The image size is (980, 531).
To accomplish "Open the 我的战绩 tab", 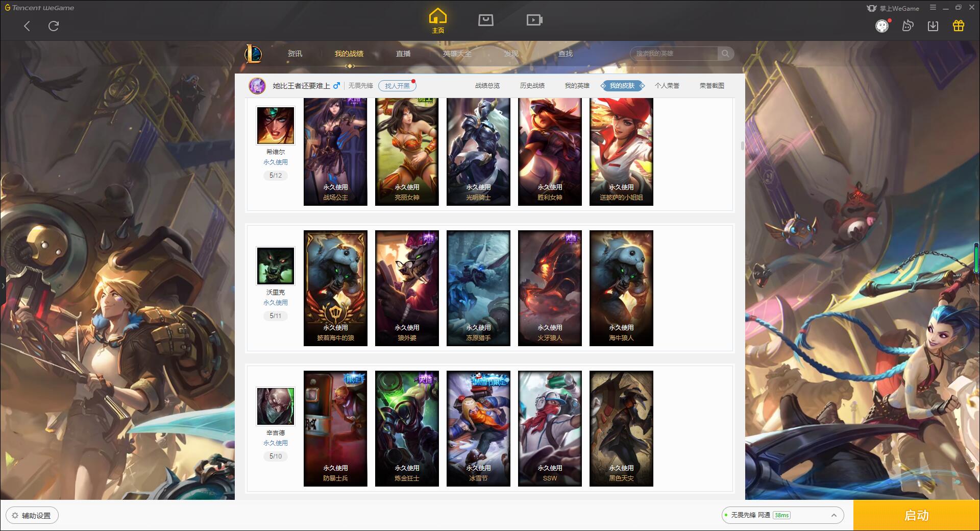I will [x=349, y=54].
